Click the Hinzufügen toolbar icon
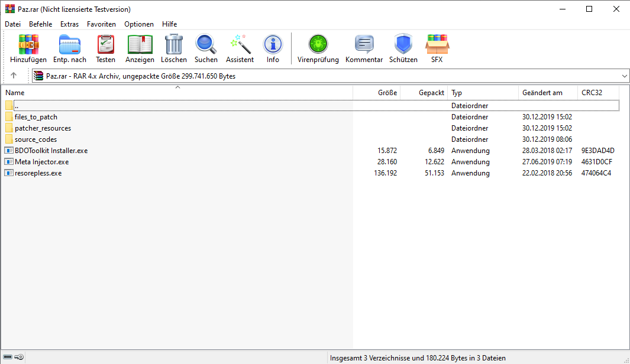 click(28, 48)
